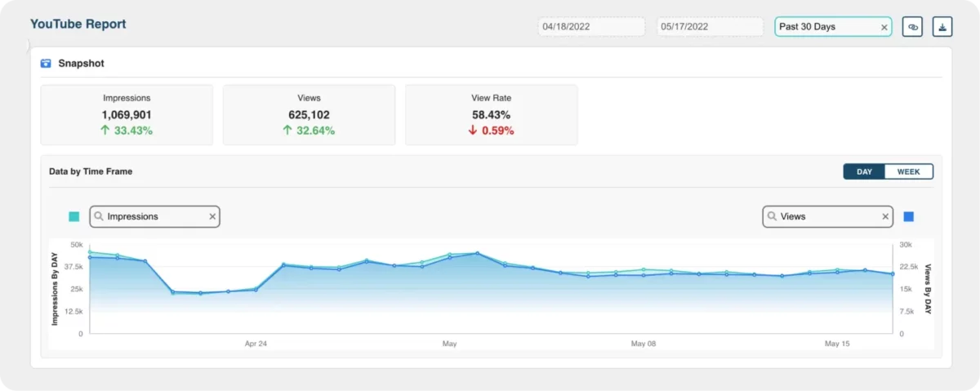980x391 pixels.
Task: Switch chart to DAY view
Action: point(864,171)
